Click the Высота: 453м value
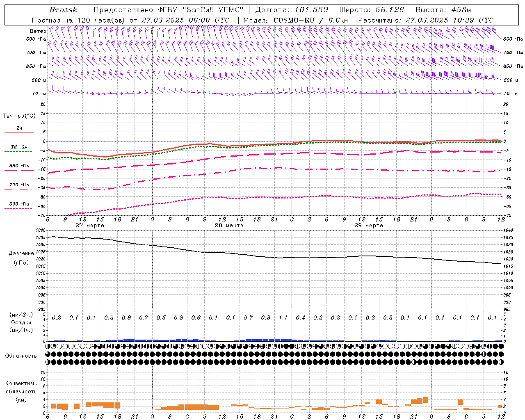 pos(443,10)
